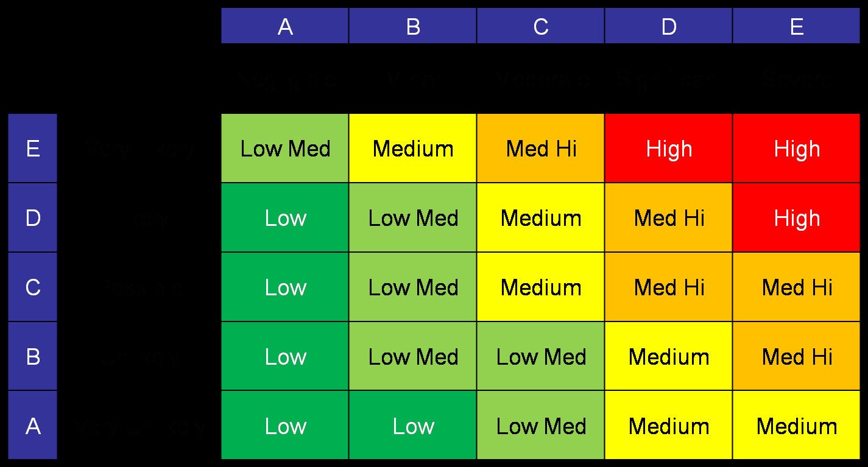868x467 pixels.
Task: Click row header B on left side
Action: pyautogui.click(x=33, y=356)
